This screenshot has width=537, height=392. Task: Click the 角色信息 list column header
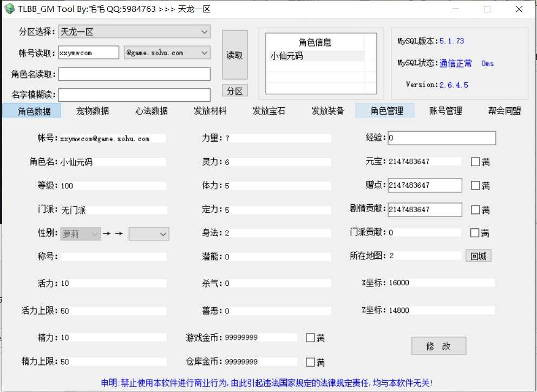(315, 42)
